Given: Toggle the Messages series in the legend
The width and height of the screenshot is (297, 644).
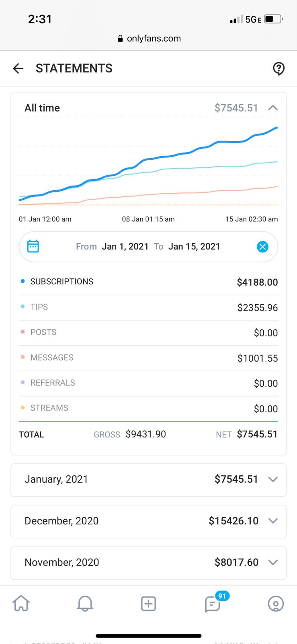Looking at the screenshot, I should coord(51,357).
